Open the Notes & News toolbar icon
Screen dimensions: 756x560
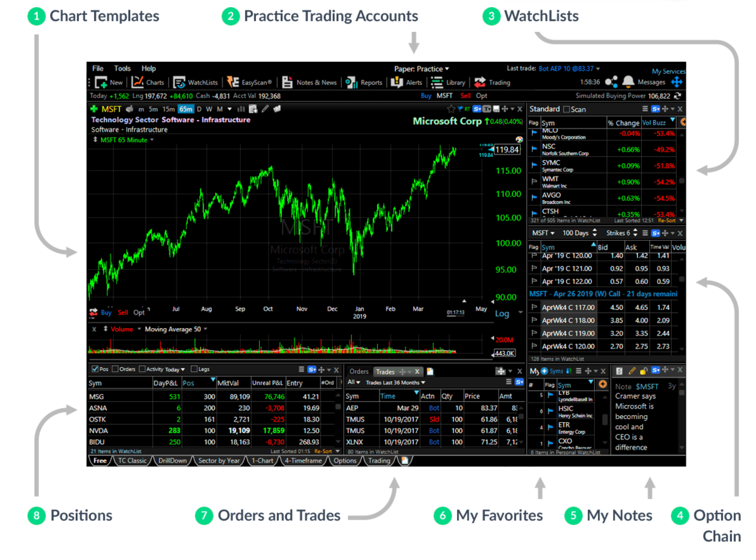tap(287, 82)
